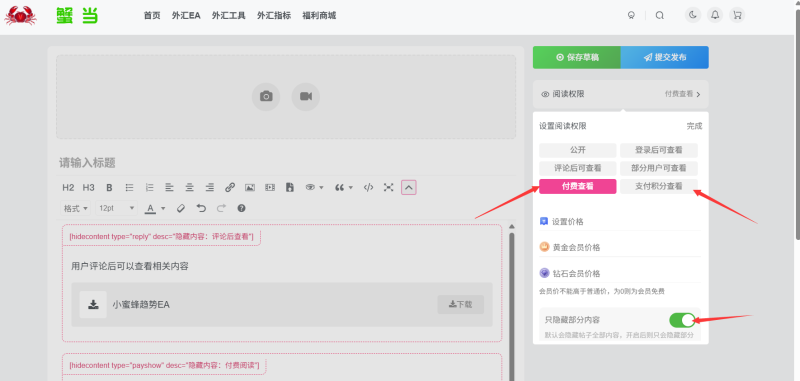The height and width of the screenshot is (381, 800).
Task: Switch editor to fullscreen mode
Action: pos(389,188)
